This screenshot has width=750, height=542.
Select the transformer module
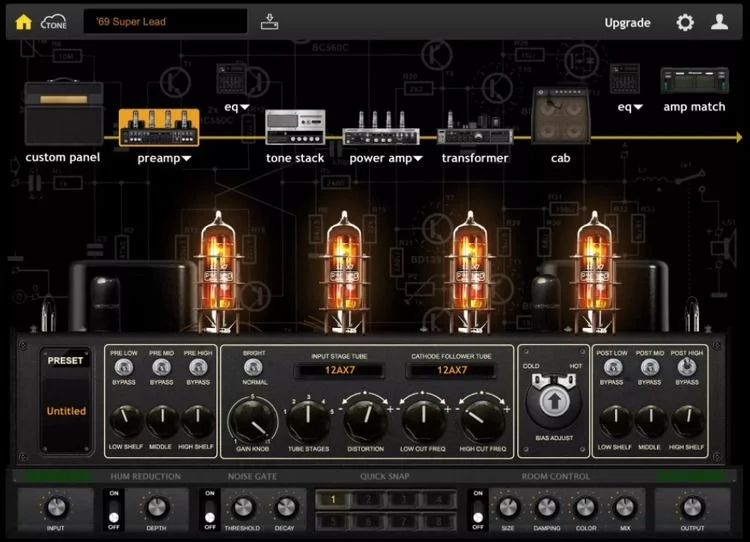(x=474, y=128)
